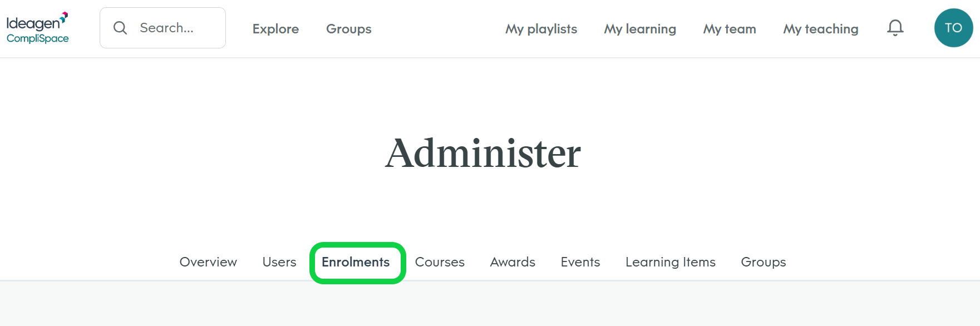The width and height of the screenshot is (980, 326).
Task: Open the Search input field
Action: (167, 27)
